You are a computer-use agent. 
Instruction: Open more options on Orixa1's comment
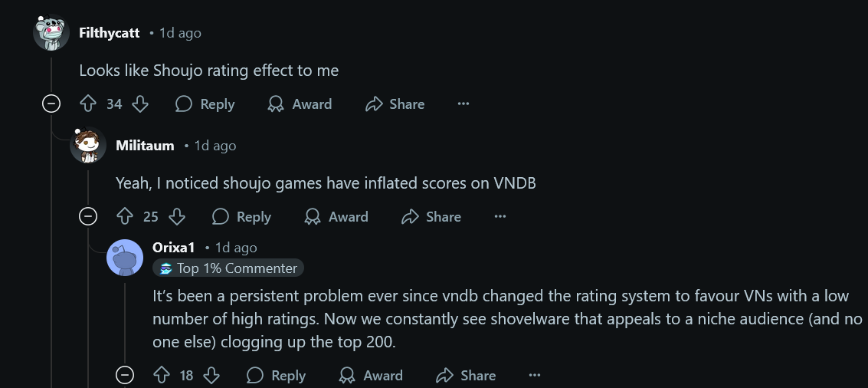click(x=534, y=375)
